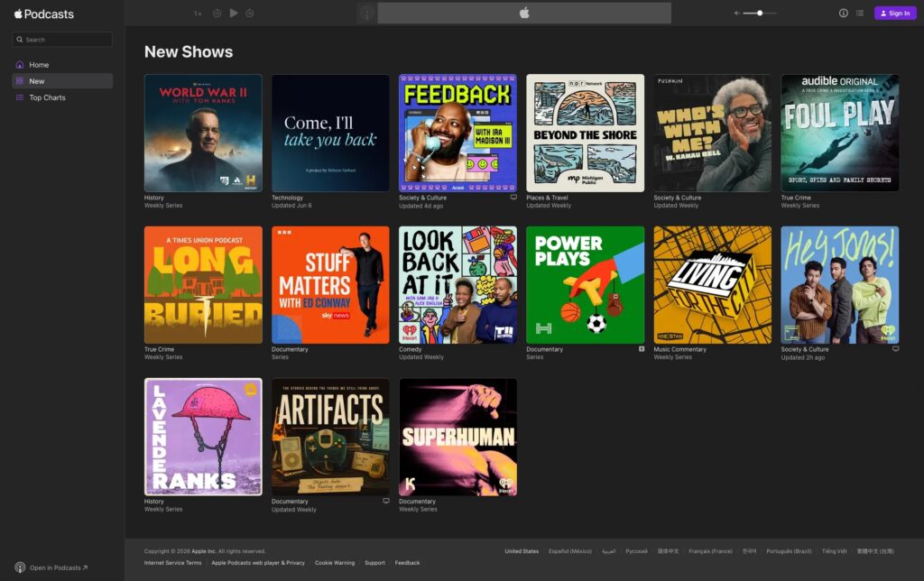Open the playing next queue icon
The height and width of the screenshot is (581, 924).
pyautogui.click(x=860, y=13)
